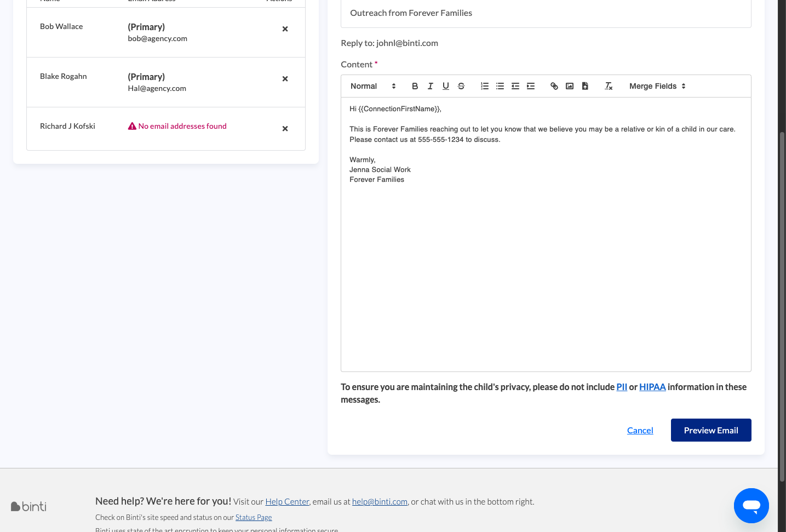Click the No email addresses found warning
The image size is (786, 532).
pos(177,126)
